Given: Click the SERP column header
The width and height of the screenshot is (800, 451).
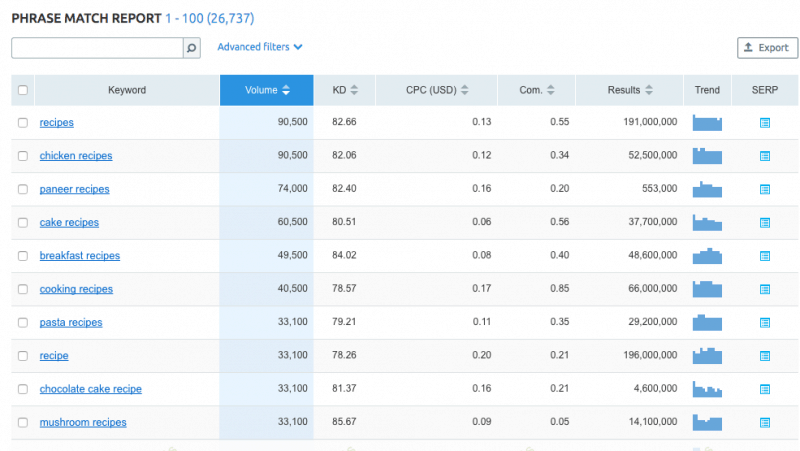Looking at the screenshot, I should [765, 90].
